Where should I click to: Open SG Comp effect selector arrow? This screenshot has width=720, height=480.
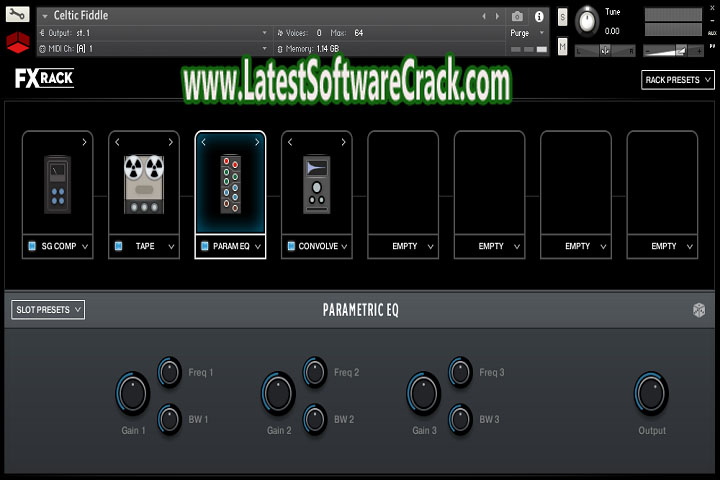pos(85,247)
